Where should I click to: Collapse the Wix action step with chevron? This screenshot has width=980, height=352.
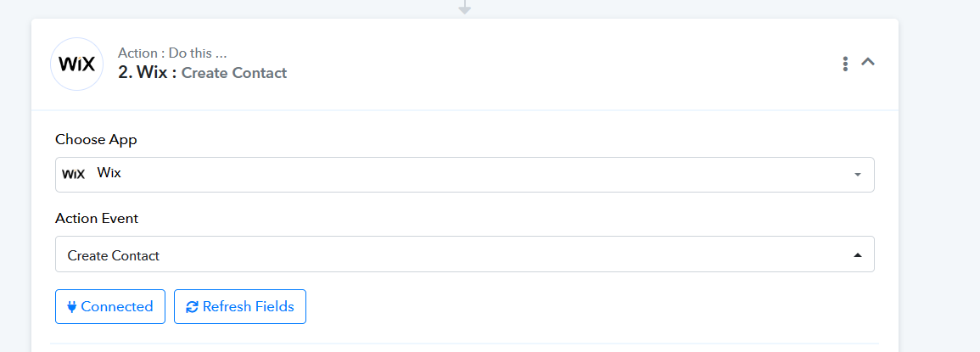[868, 62]
